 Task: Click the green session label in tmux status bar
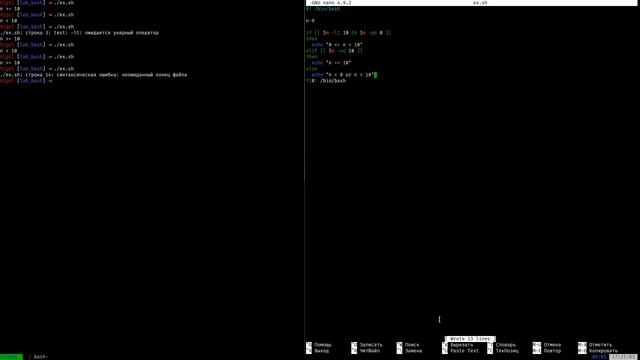pyautogui.click(x=11, y=357)
